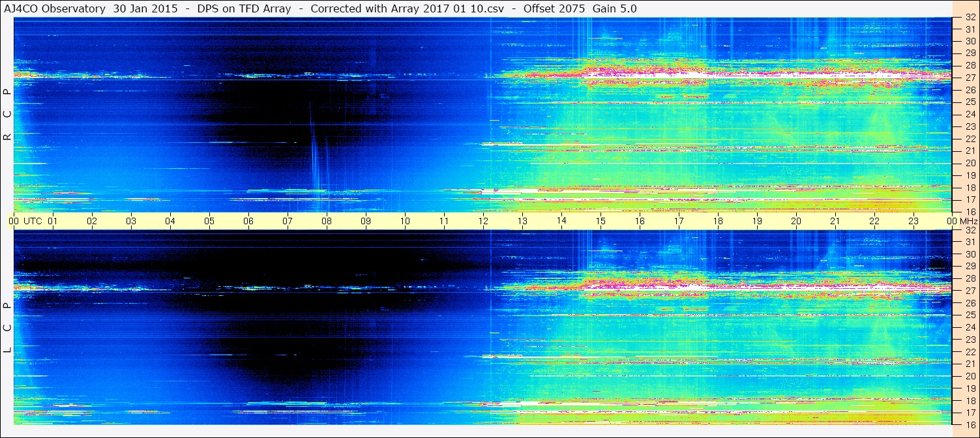Click the 32 frequency label of the upper panel
980x438 pixels.
(x=969, y=18)
